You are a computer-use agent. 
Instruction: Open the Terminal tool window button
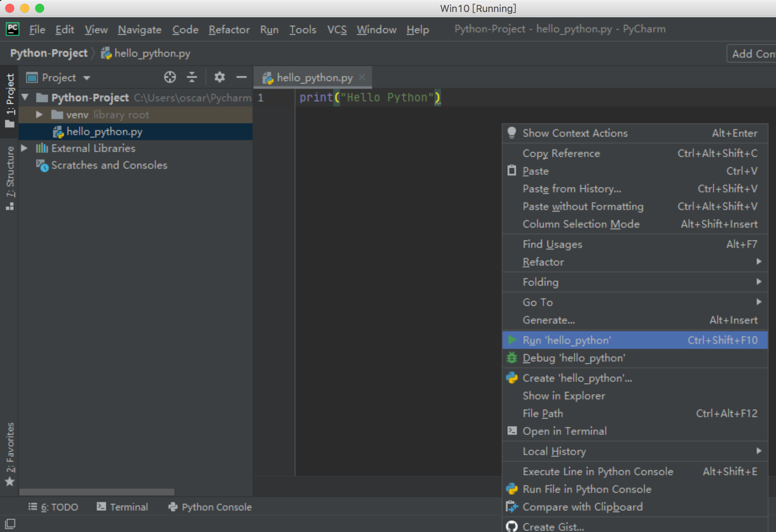click(123, 507)
